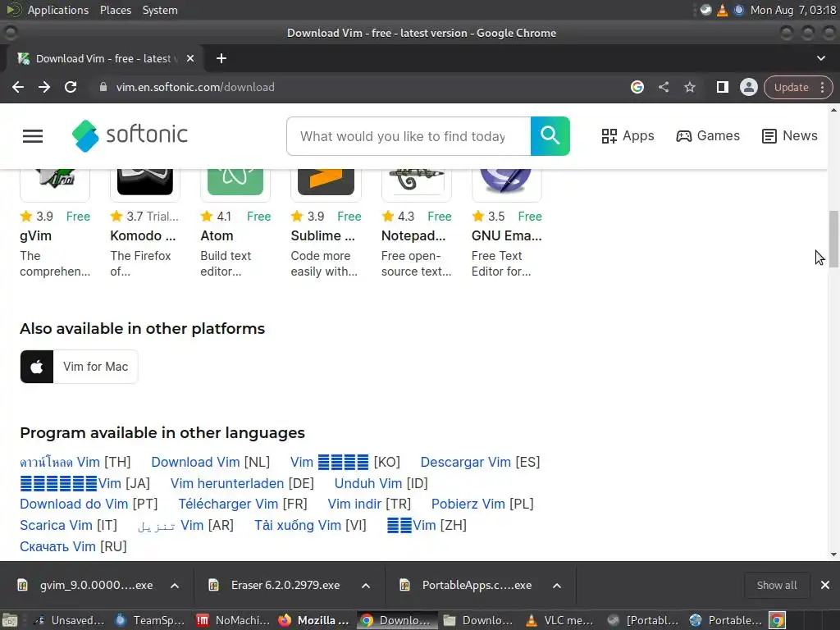This screenshot has height=630, width=840.
Task: Focus the Softonic search field
Action: click(x=409, y=136)
